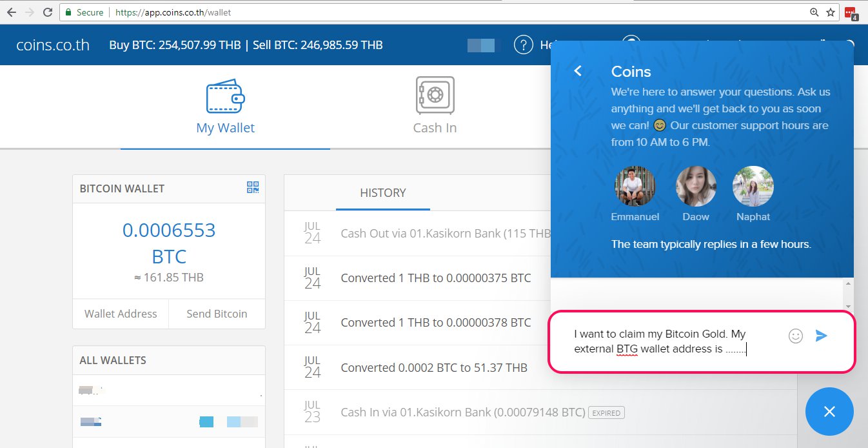Switch to the My Wallet tab label
The width and height of the screenshot is (868, 448).
click(225, 128)
